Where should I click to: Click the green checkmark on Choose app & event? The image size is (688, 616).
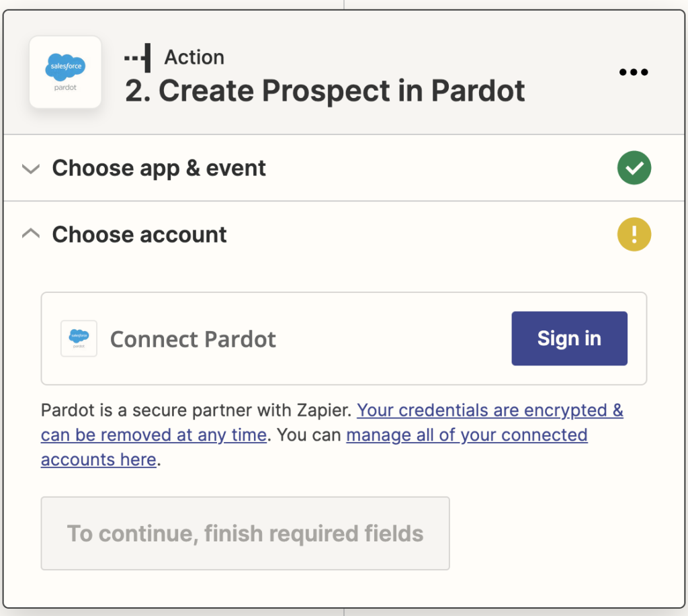[634, 167]
